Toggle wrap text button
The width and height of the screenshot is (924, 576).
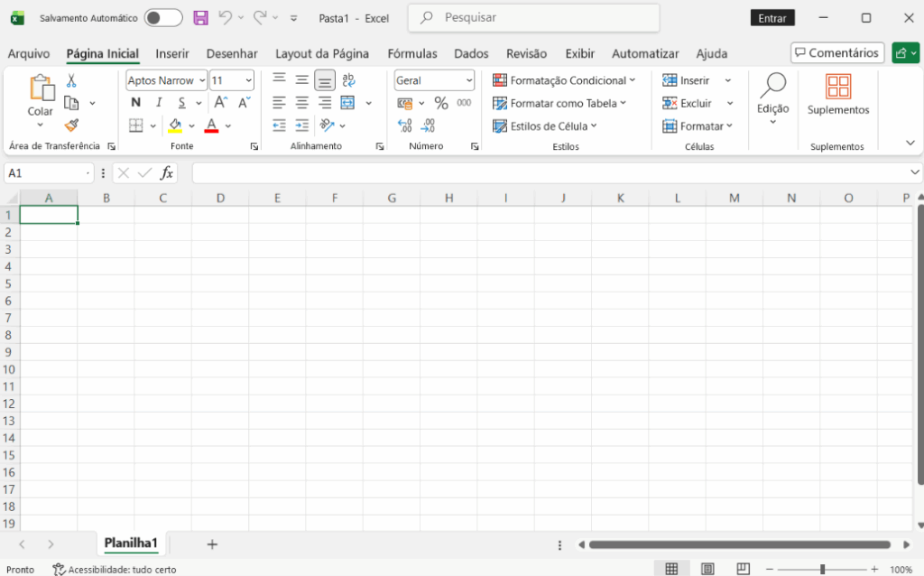click(348, 79)
